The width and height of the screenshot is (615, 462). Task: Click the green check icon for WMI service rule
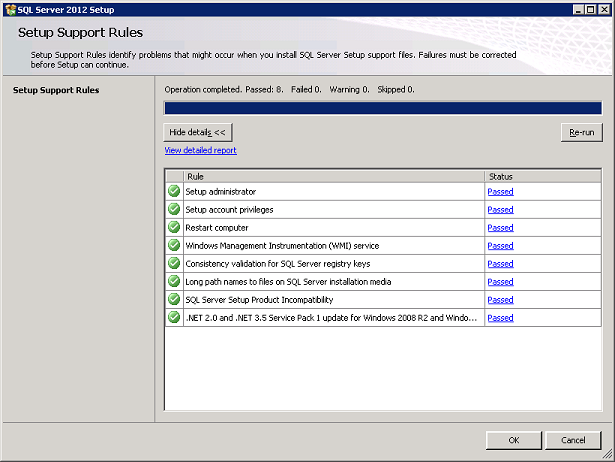(174, 246)
